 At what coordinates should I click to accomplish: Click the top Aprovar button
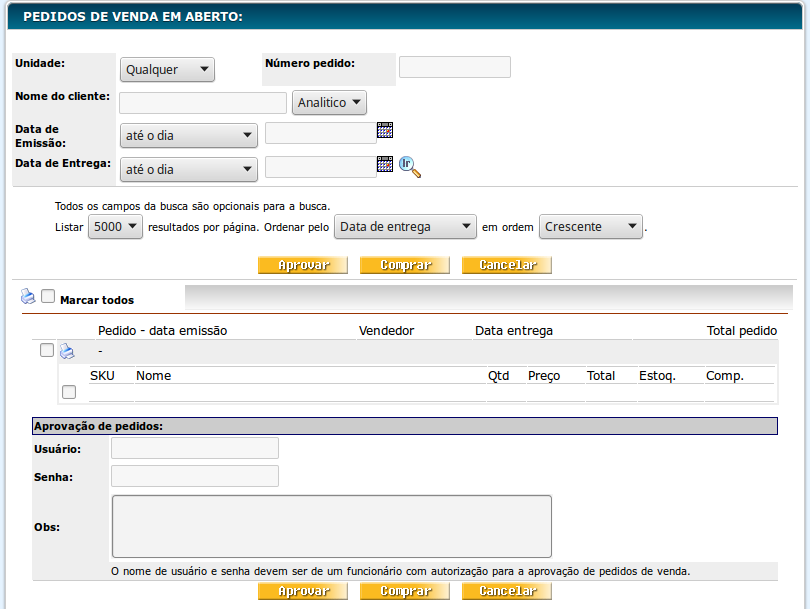(302, 266)
